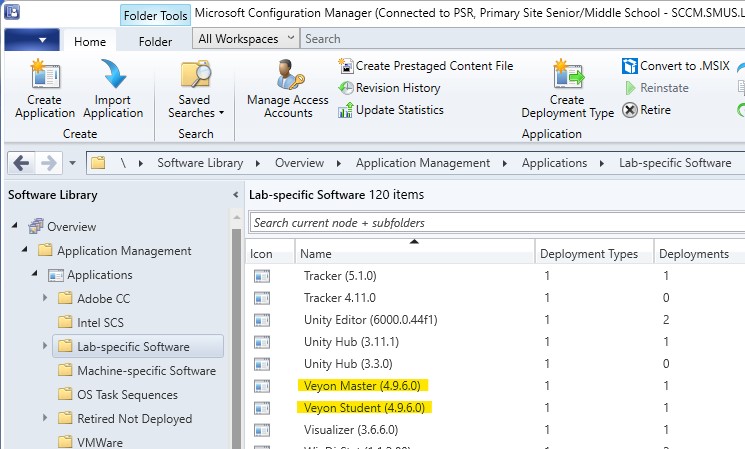Click the Update Statistics button label
Screen dimensions: 745x449
pyautogui.click(x=400, y=110)
